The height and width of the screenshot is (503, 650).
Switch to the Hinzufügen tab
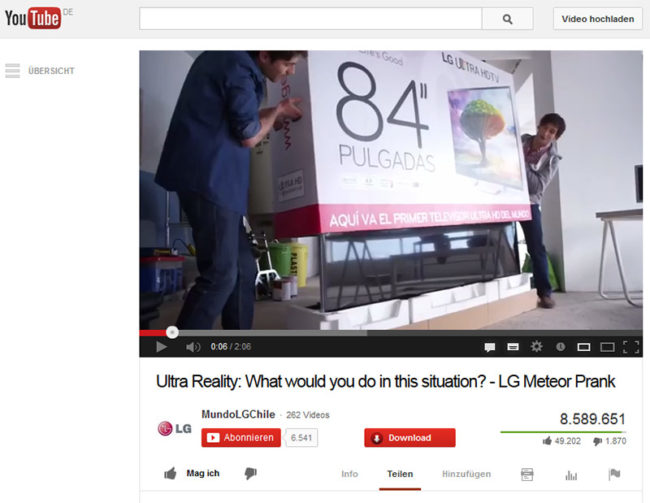(x=466, y=474)
